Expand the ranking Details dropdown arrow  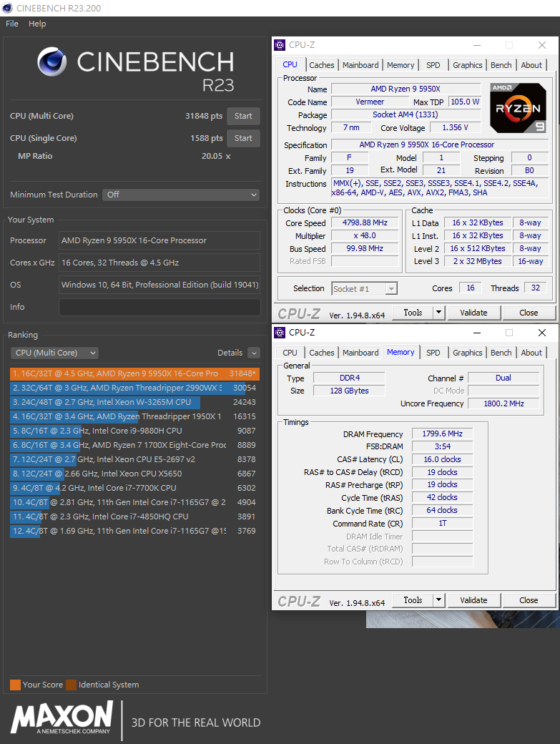(254, 353)
